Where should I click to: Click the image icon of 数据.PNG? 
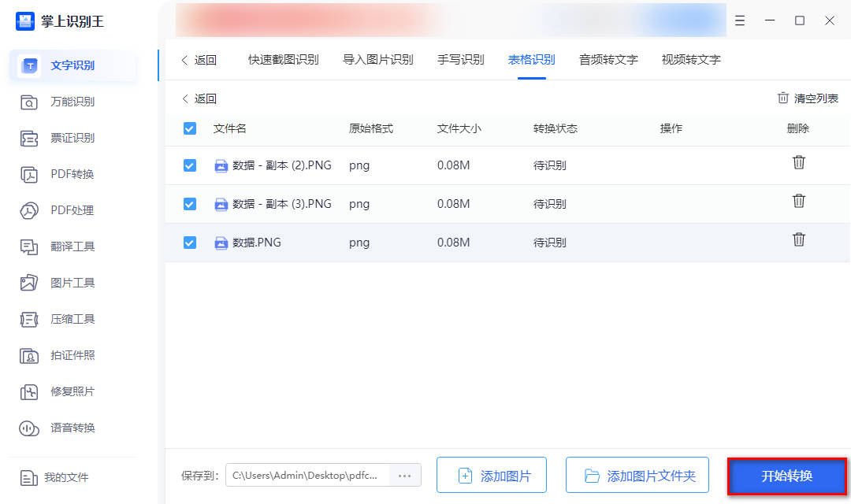click(x=221, y=243)
